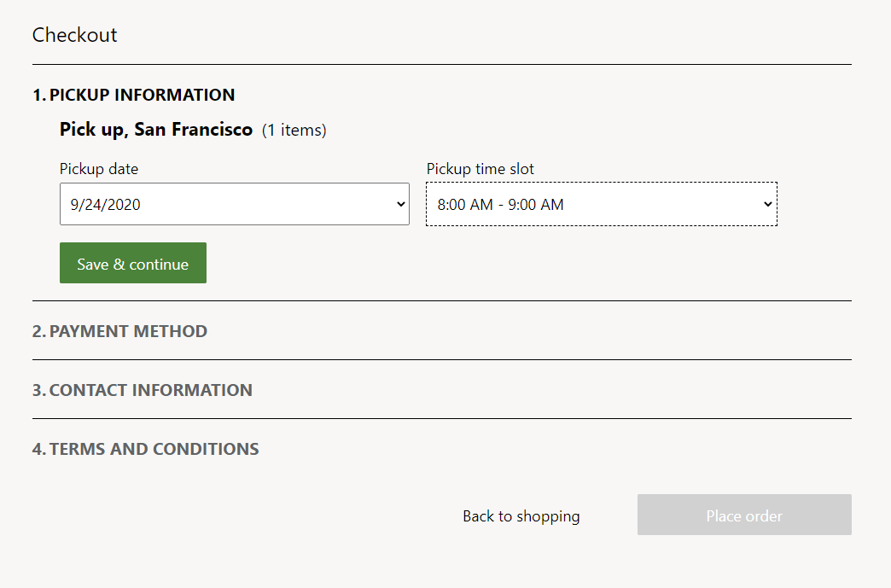Expand the Terms and Conditions section
This screenshot has width=891, height=588.
154,448
